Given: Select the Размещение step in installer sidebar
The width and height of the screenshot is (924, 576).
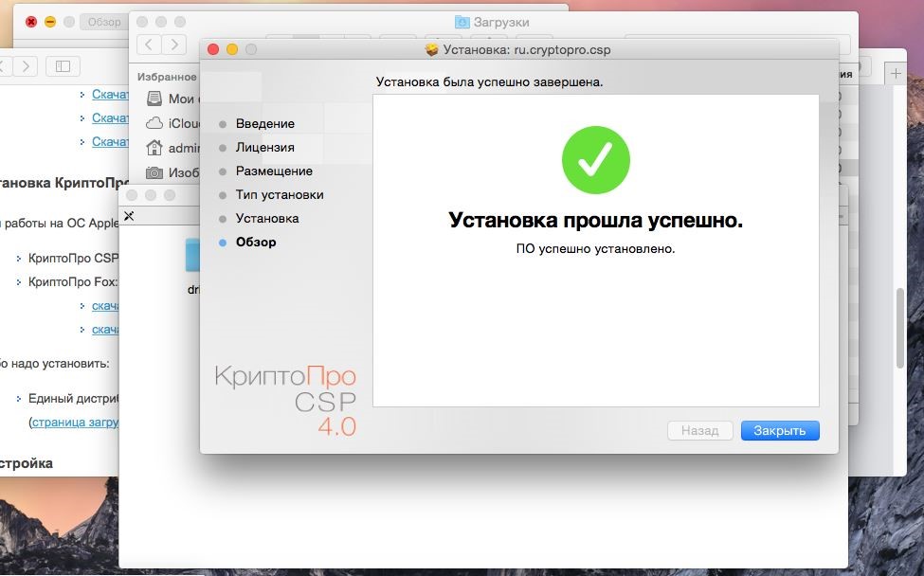Looking at the screenshot, I should (x=274, y=171).
